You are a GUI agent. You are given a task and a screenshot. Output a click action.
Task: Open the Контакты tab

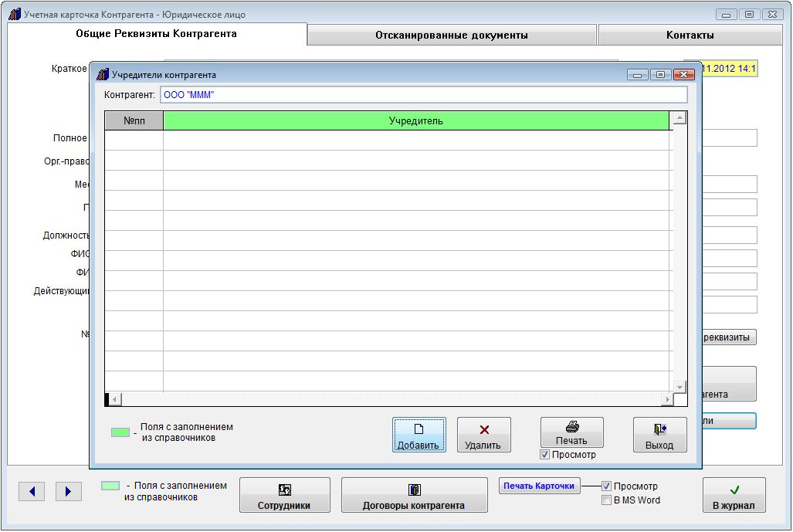click(x=690, y=35)
